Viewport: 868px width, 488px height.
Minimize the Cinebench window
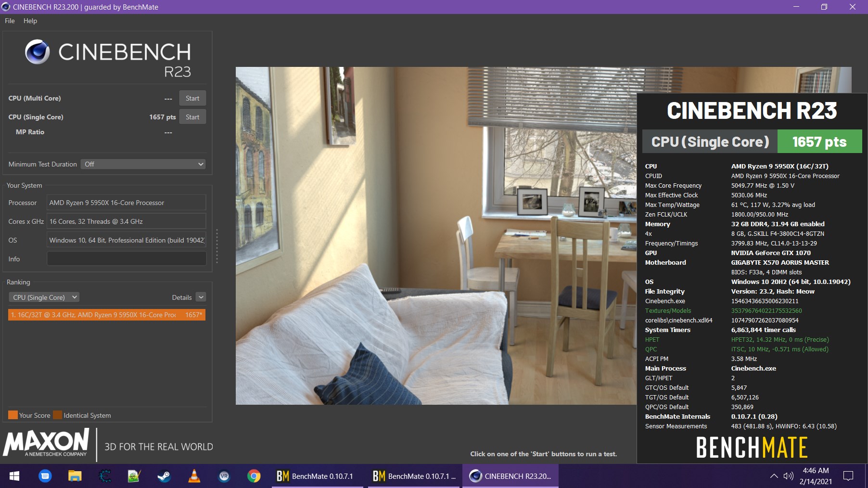(796, 7)
